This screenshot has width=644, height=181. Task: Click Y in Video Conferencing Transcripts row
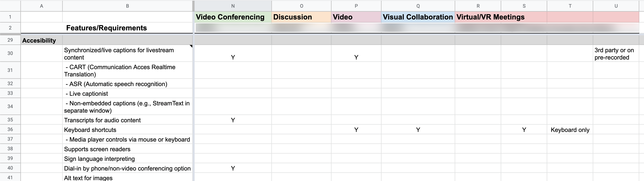233,120
